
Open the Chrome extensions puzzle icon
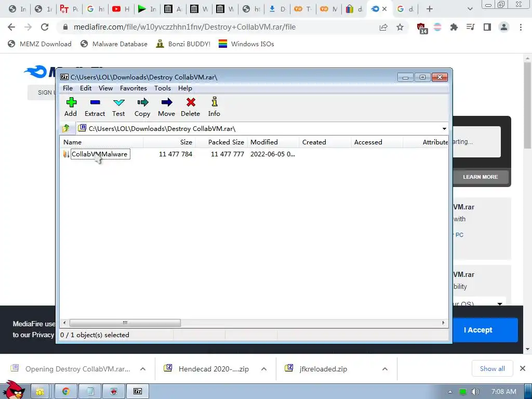pyautogui.click(x=454, y=27)
